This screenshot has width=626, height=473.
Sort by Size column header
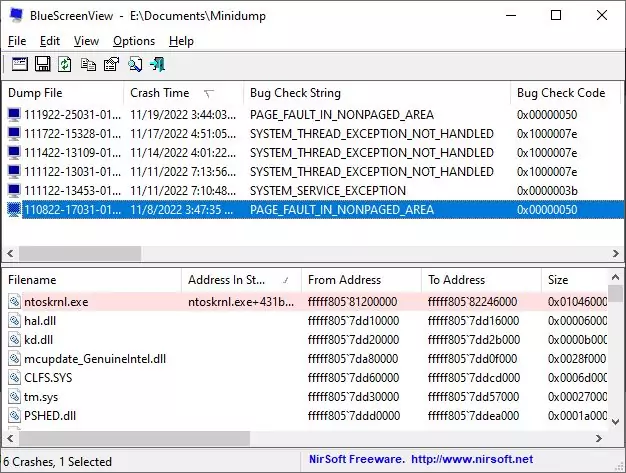coord(575,280)
